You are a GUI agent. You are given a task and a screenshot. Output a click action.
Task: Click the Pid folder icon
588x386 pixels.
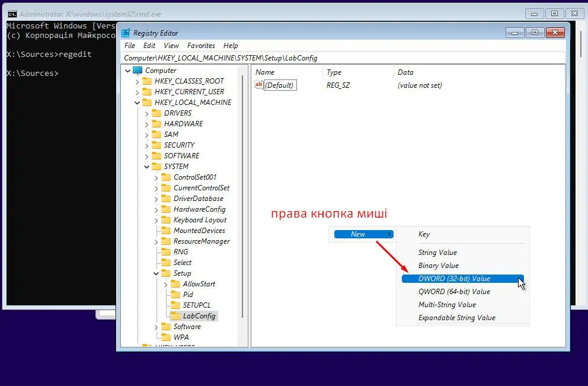(175, 295)
